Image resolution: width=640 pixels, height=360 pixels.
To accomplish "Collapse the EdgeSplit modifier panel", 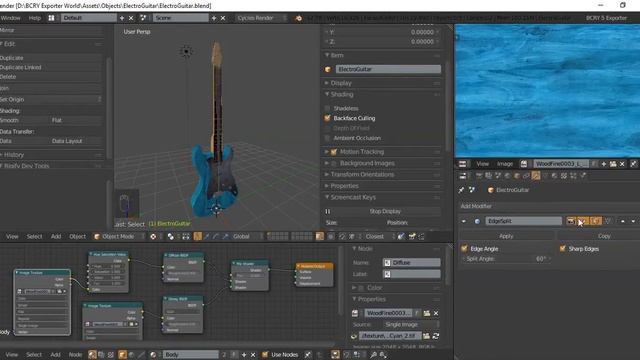I will [x=464, y=221].
